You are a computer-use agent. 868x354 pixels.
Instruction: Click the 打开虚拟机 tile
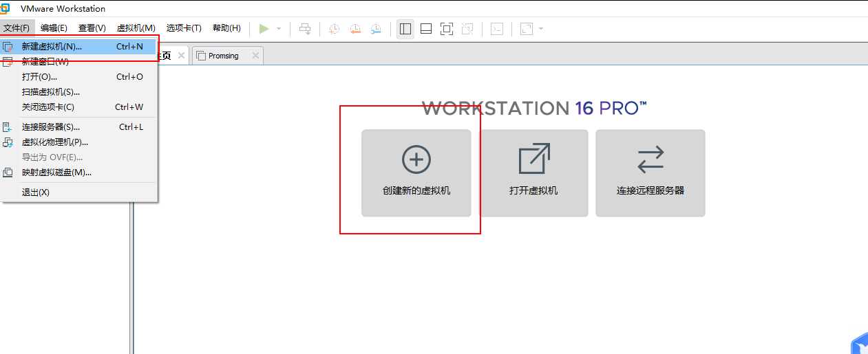533,173
